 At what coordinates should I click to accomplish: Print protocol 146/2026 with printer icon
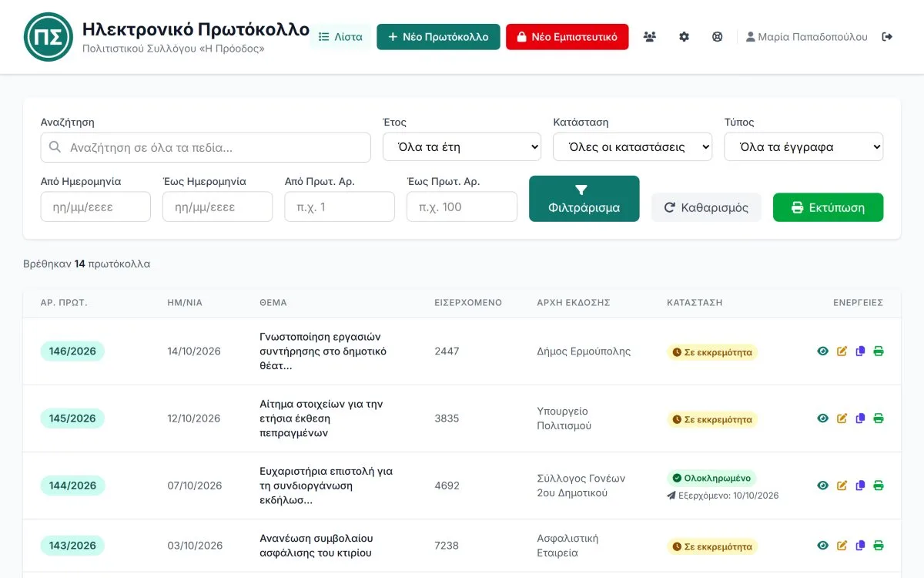(879, 351)
